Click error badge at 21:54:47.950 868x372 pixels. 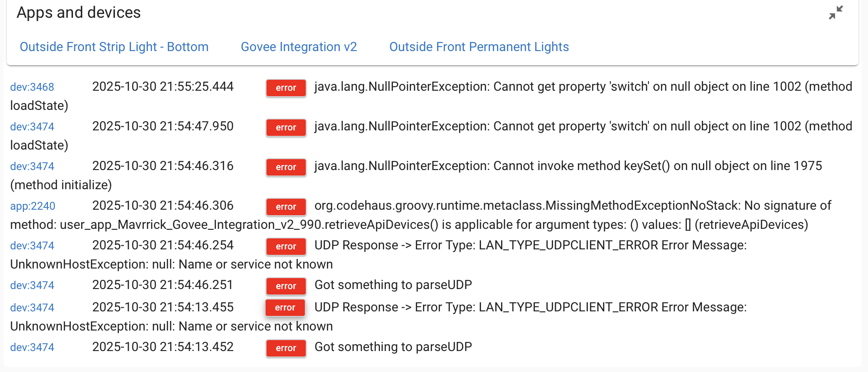coord(286,128)
